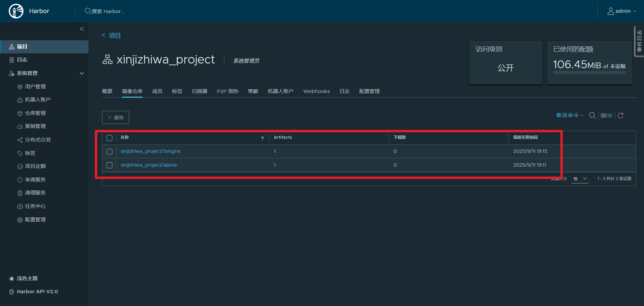
Task: Switch to the 扫描器 tab
Action: (x=200, y=91)
